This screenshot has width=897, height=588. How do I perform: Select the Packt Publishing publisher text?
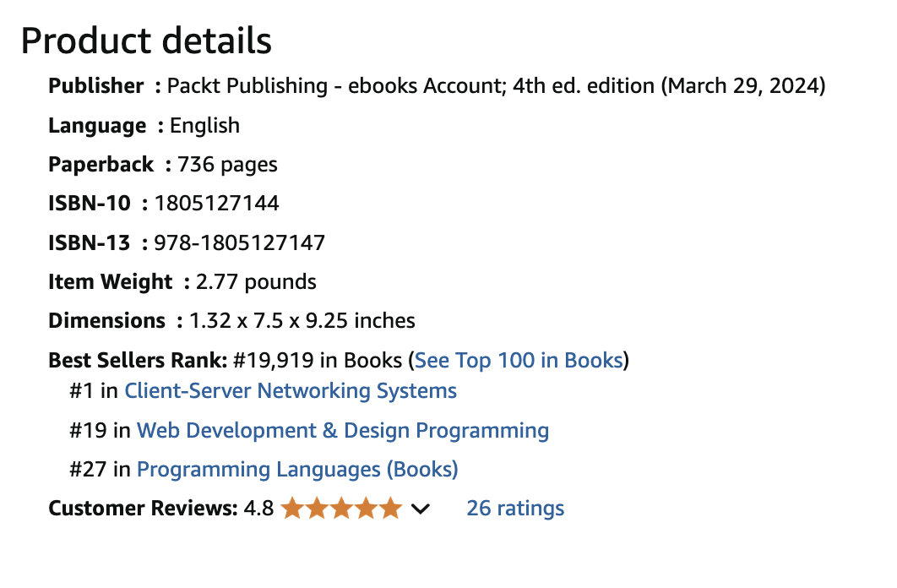[496, 86]
